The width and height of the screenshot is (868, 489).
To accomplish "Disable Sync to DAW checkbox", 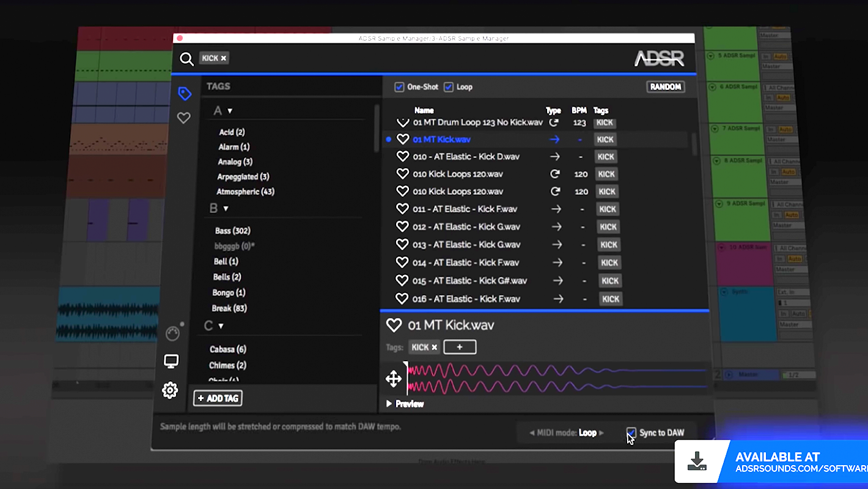I will 631,433.
